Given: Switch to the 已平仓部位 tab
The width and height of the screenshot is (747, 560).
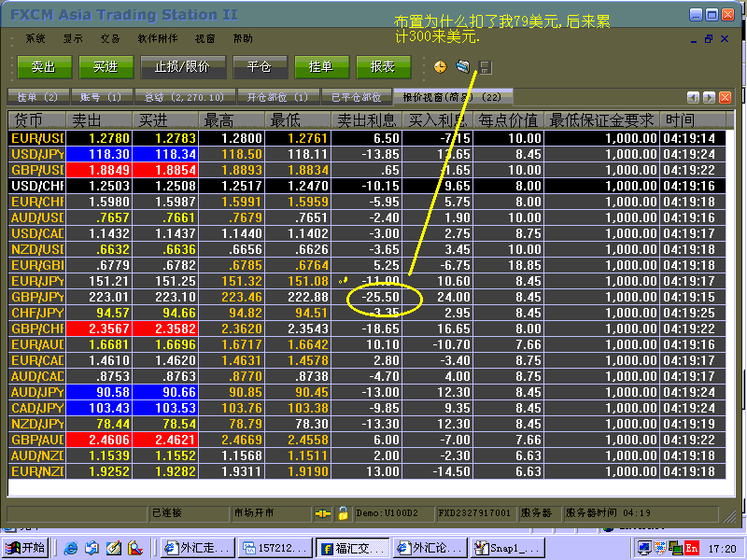Looking at the screenshot, I should pyautogui.click(x=356, y=97).
